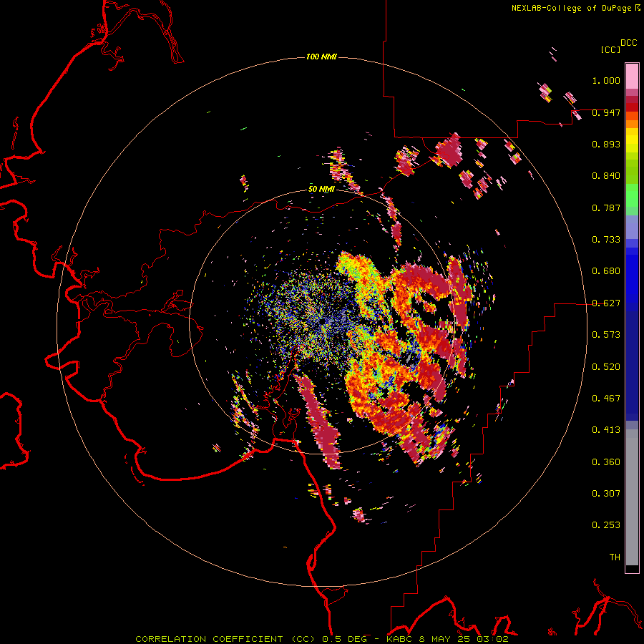The height and width of the screenshot is (644, 644).
Task: Click the CORRELATION COEFFICIENT (CC) caption text
Action: [225, 639]
